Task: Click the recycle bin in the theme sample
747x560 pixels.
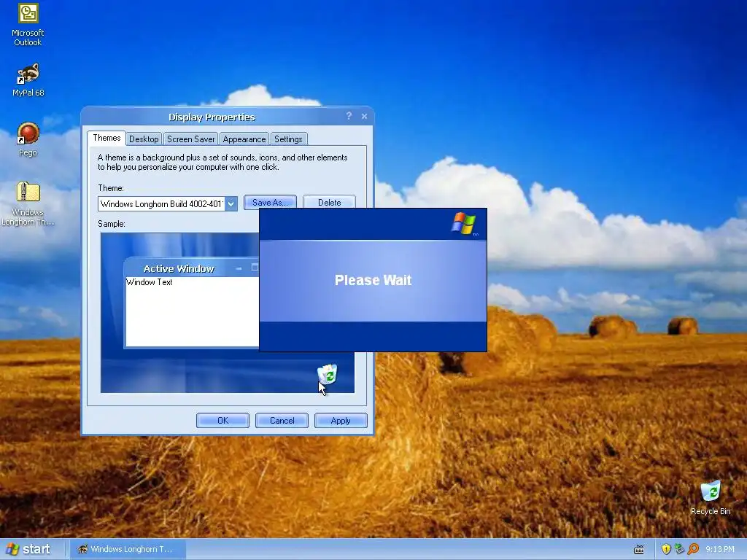Action: click(x=328, y=374)
